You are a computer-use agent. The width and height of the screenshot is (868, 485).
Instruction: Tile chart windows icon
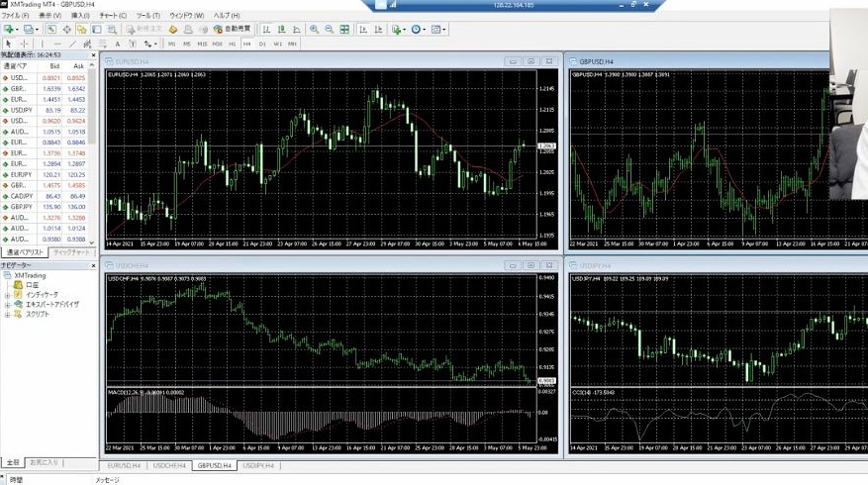click(x=344, y=29)
